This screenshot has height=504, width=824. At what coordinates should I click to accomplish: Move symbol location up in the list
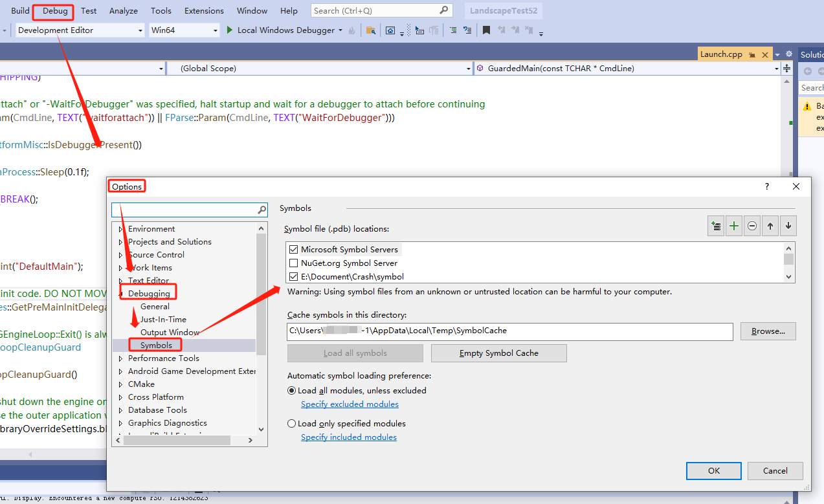click(x=770, y=226)
